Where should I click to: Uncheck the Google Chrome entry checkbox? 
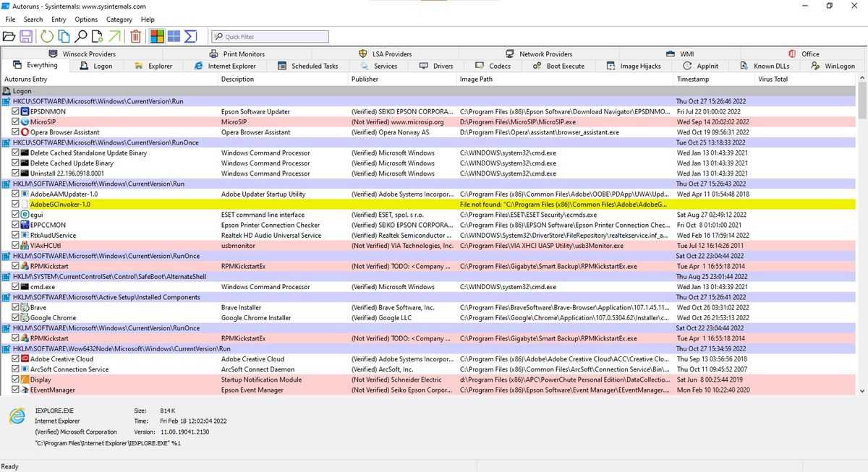click(16, 317)
